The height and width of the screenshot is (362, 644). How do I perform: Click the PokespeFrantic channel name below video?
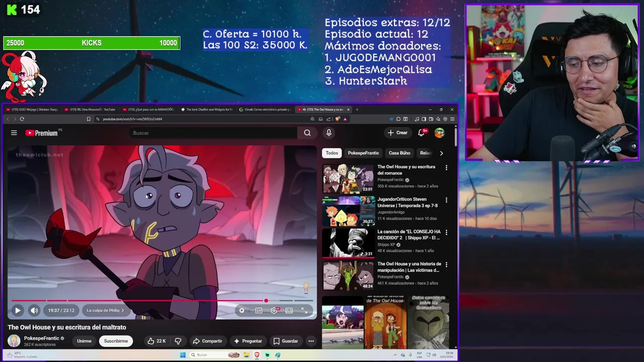coord(42,338)
